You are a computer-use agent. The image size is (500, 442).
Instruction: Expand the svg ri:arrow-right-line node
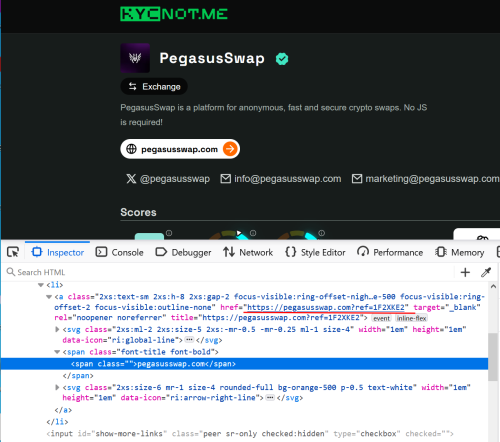pos(57,387)
